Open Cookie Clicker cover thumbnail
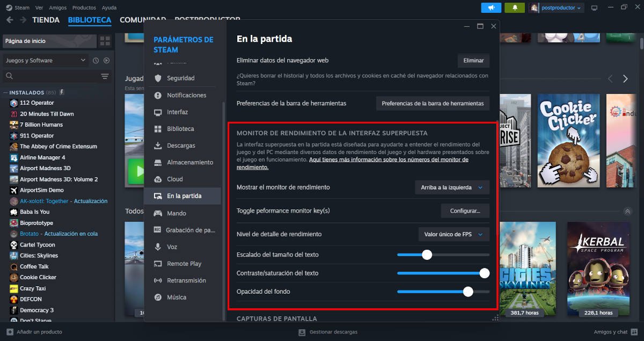The height and width of the screenshot is (341, 644). pos(568,141)
